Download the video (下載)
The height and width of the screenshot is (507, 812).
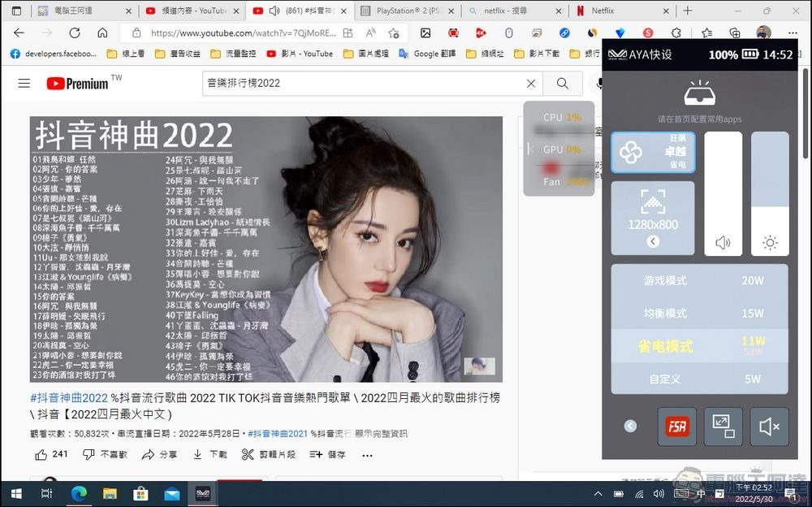click(210, 455)
